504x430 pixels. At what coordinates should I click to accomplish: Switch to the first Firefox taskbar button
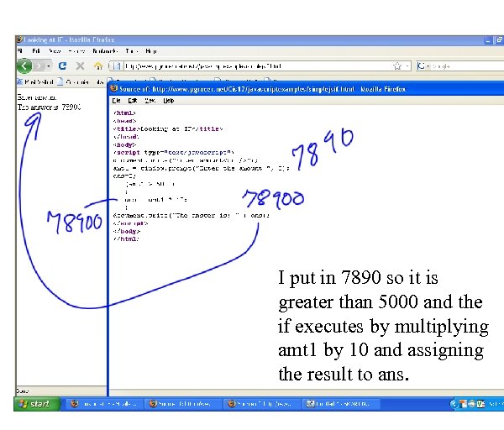point(103,404)
